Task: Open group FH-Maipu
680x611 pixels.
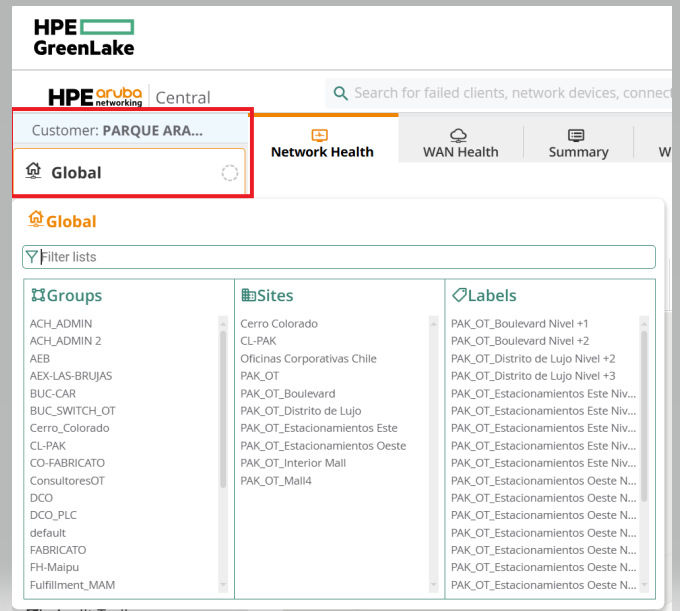Action: click(55, 567)
